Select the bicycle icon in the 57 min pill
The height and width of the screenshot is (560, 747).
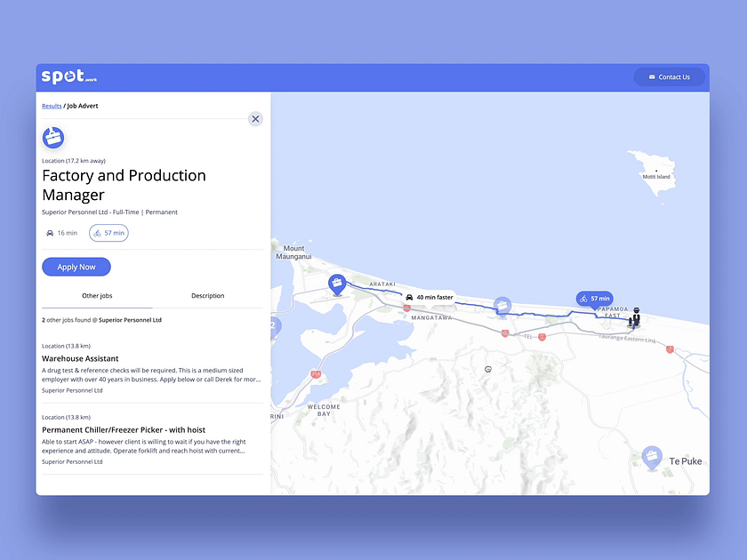(98, 232)
